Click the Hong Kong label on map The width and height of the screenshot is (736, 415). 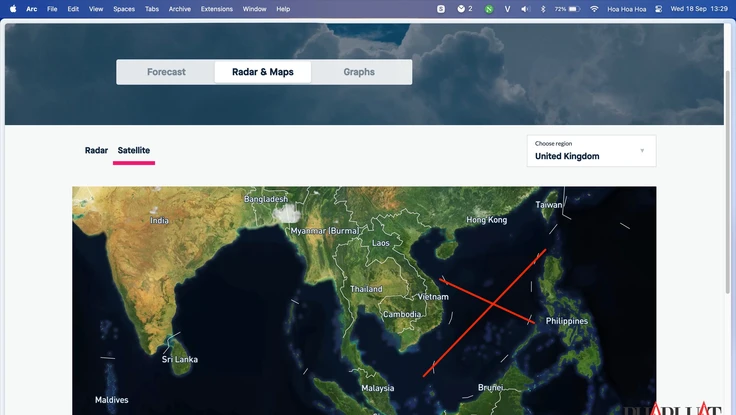(487, 220)
